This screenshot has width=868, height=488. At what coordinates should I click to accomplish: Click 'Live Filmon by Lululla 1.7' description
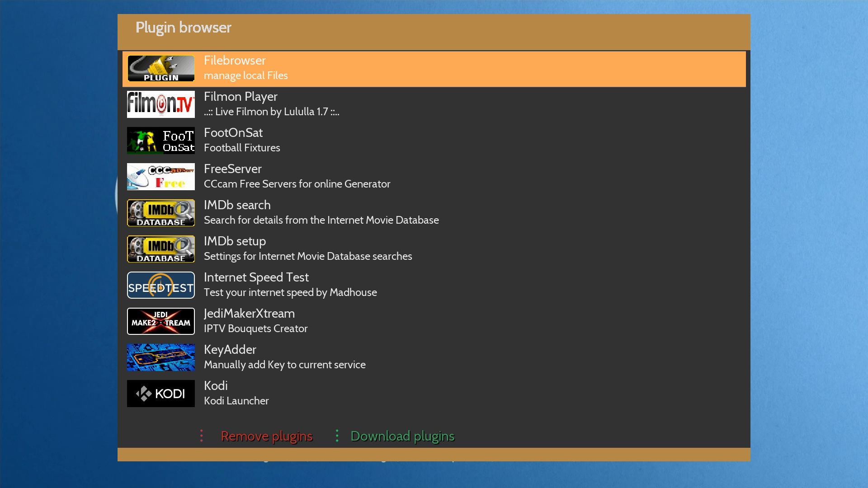click(x=272, y=112)
